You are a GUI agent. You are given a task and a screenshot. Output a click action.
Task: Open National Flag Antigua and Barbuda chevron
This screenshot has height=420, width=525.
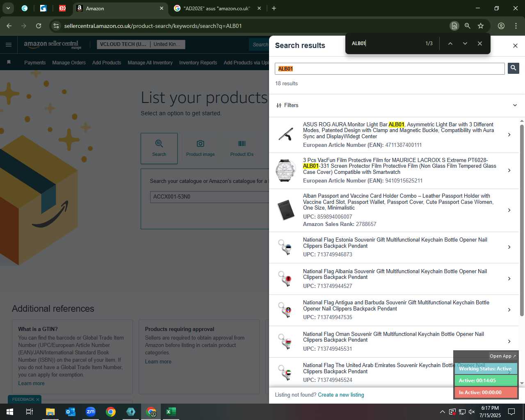tap(509, 310)
